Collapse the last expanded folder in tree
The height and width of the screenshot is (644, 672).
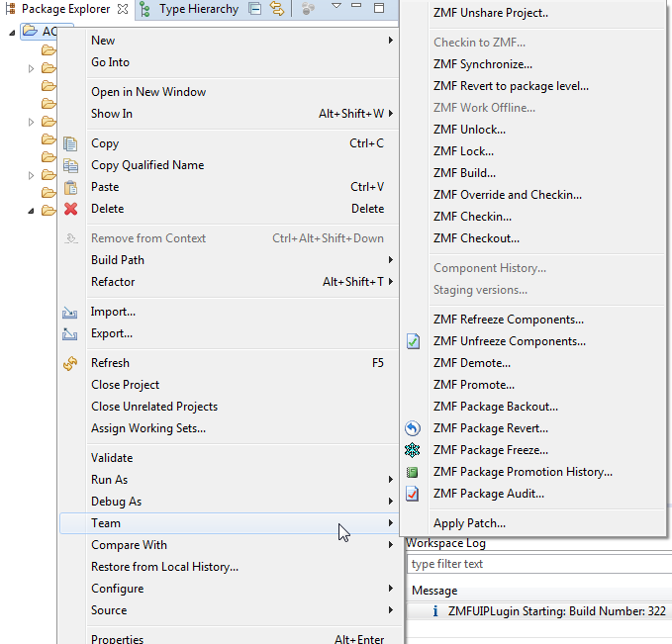[31, 211]
